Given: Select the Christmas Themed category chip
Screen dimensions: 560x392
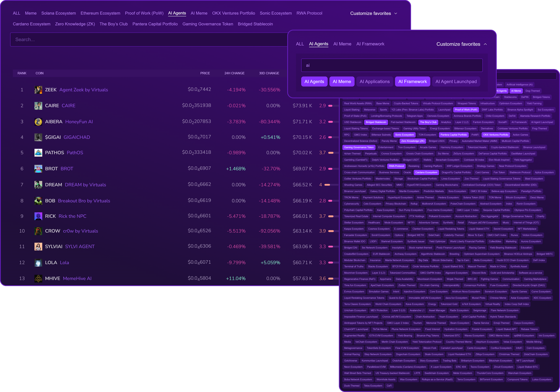Looking at the screenshot, I should point(509,355).
